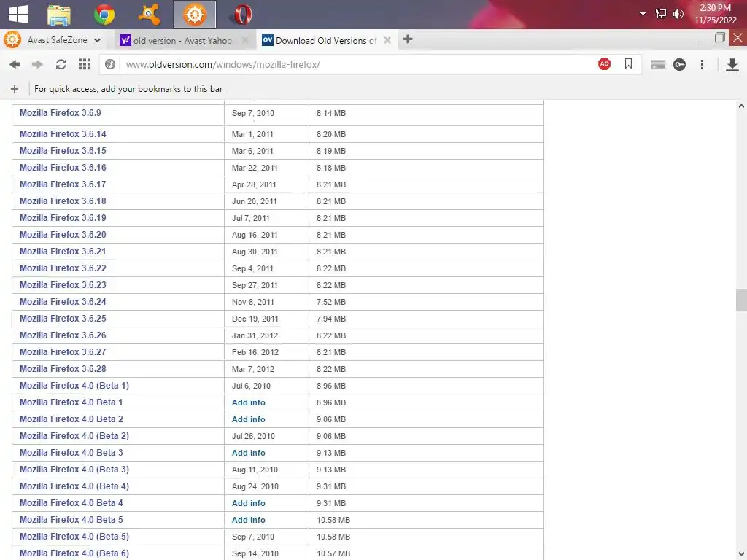Open the Windows Start menu
The width and height of the screenshot is (747, 560).
[18, 15]
